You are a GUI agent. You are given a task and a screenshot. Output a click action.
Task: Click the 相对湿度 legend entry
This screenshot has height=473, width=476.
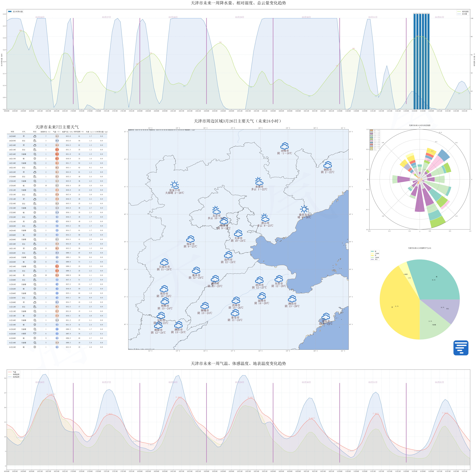pyautogui.click(x=465, y=12)
